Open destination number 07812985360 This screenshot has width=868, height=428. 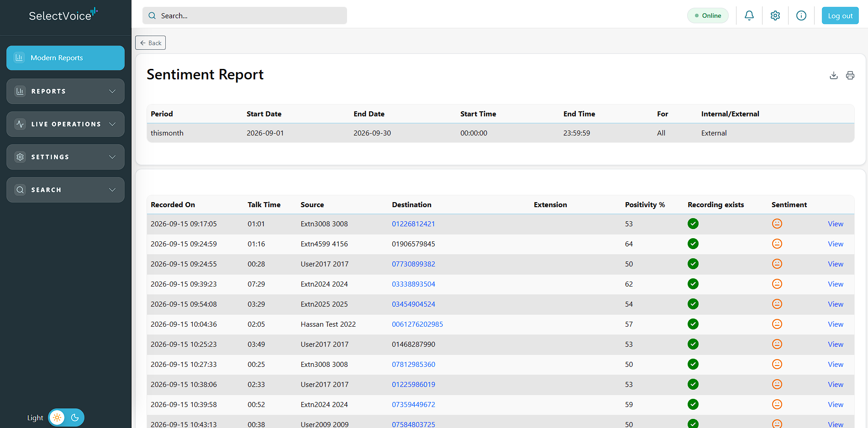(413, 364)
